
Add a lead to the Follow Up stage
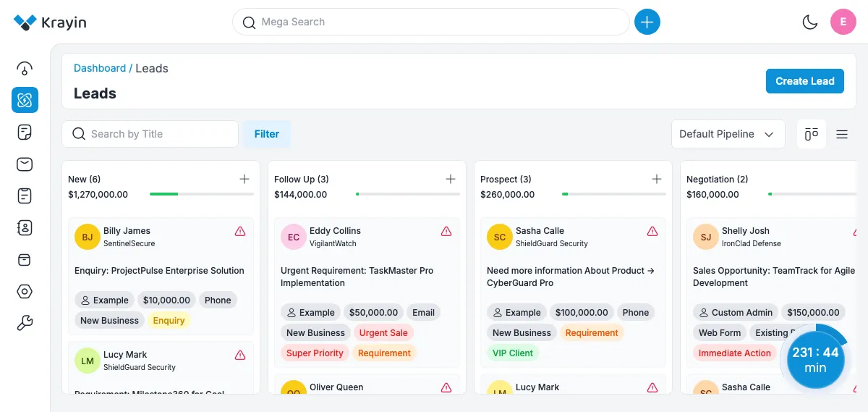(x=451, y=179)
